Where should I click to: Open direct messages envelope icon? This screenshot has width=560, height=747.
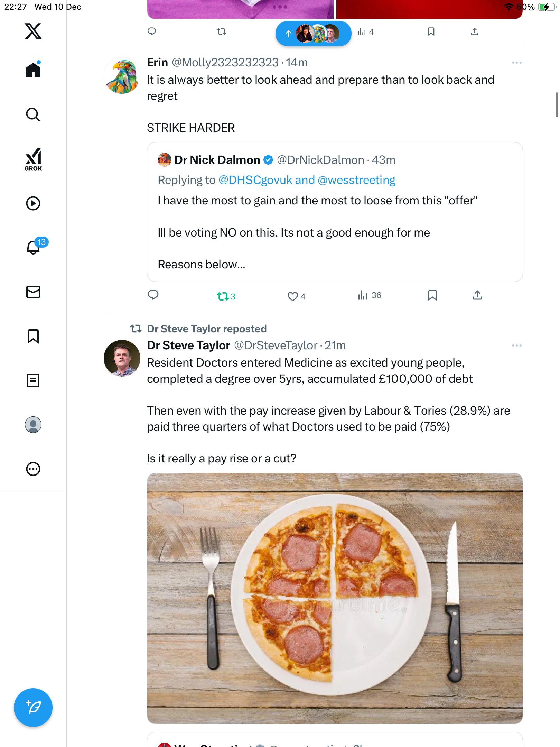[33, 292]
